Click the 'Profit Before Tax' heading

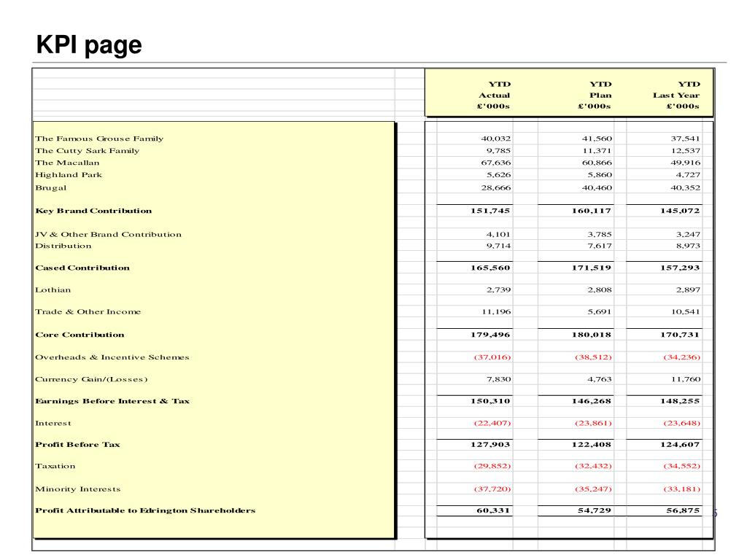click(77, 444)
